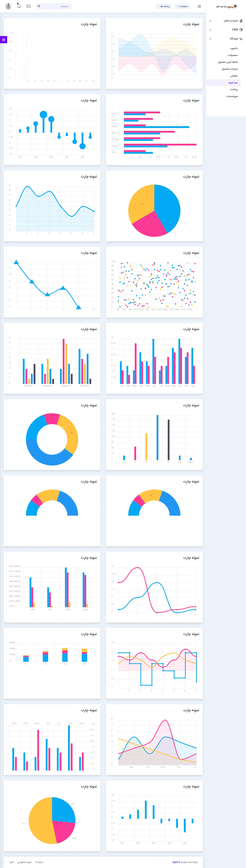This screenshot has height=868, width=246.
Task: Go to اضافه کردن محصول menu item
Action: click(x=227, y=62)
